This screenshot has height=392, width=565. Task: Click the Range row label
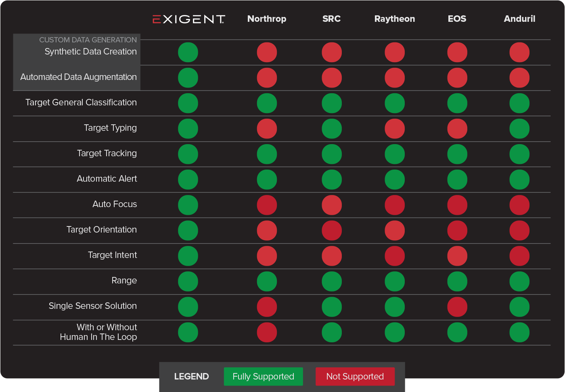coord(124,281)
